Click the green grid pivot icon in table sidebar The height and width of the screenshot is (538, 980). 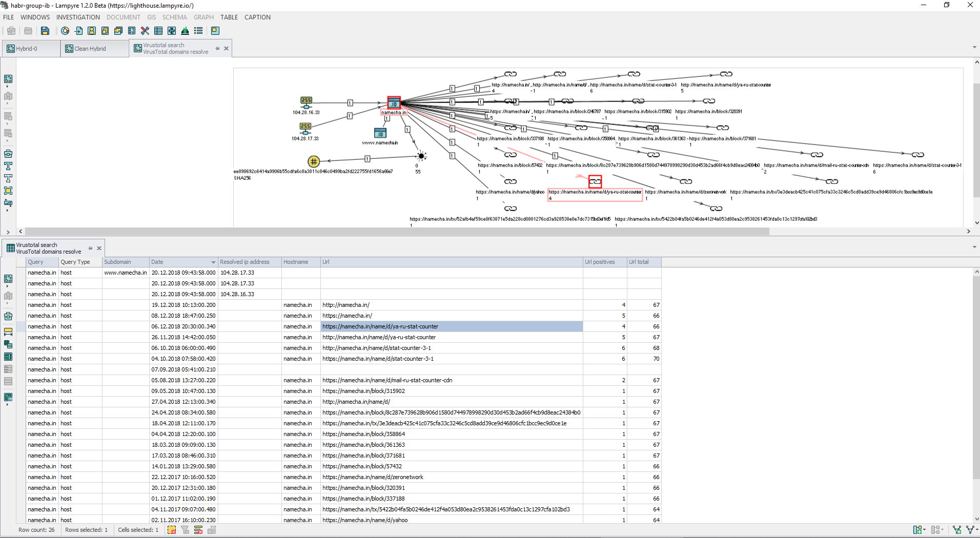pyautogui.click(x=8, y=344)
